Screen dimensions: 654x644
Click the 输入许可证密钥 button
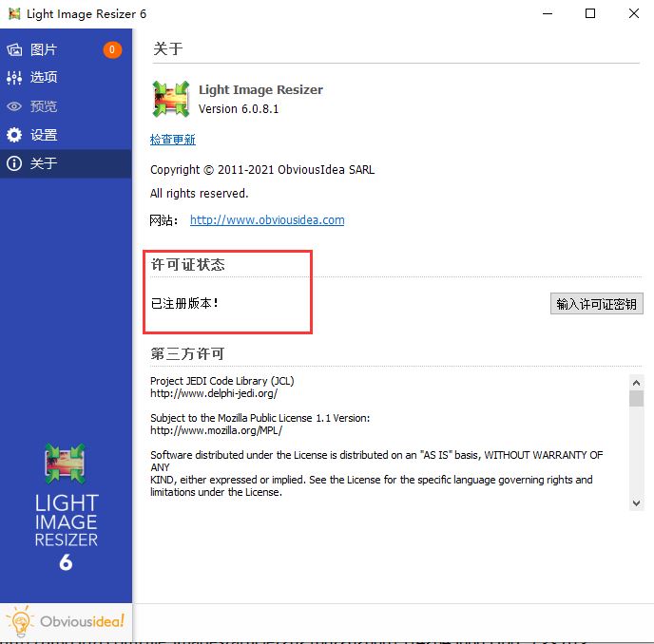click(596, 304)
